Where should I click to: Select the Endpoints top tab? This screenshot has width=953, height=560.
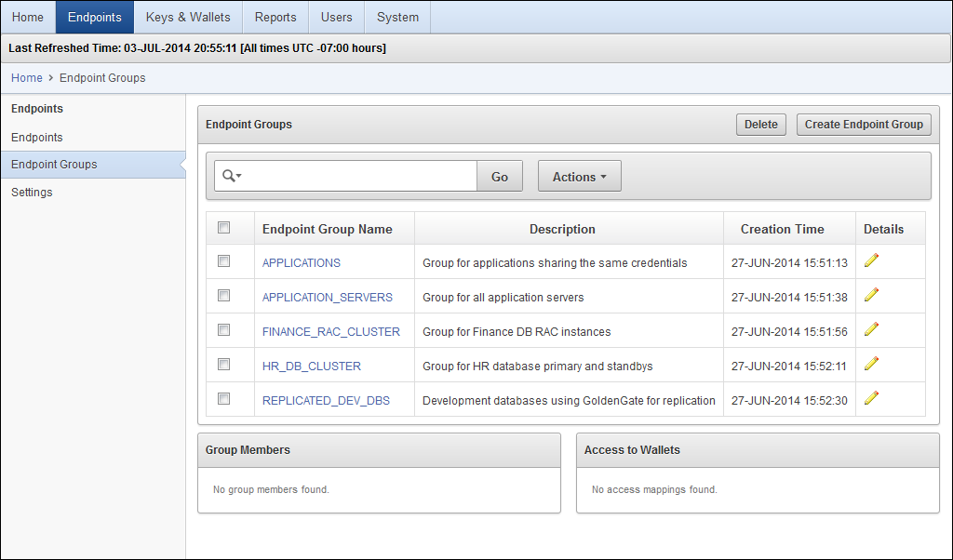(x=95, y=17)
